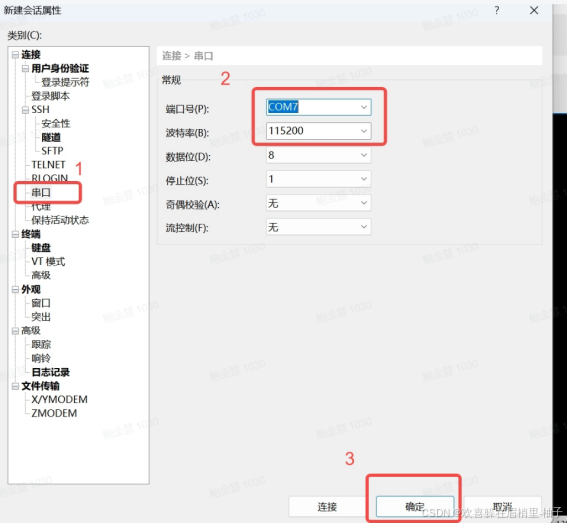Collapse the SSH tree node
Image resolution: width=567 pixels, height=524 pixels.
tap(25, 110)
